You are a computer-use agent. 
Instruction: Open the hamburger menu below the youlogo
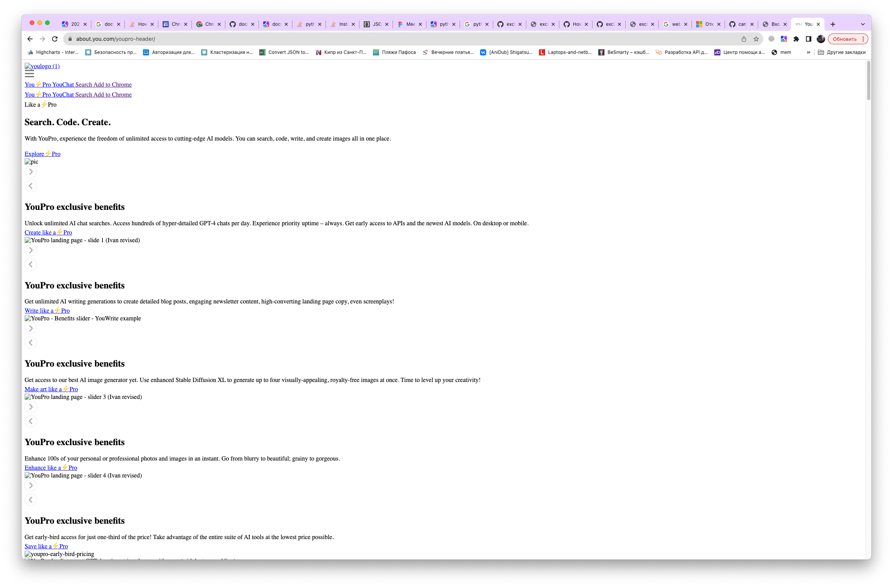(29, 74)
